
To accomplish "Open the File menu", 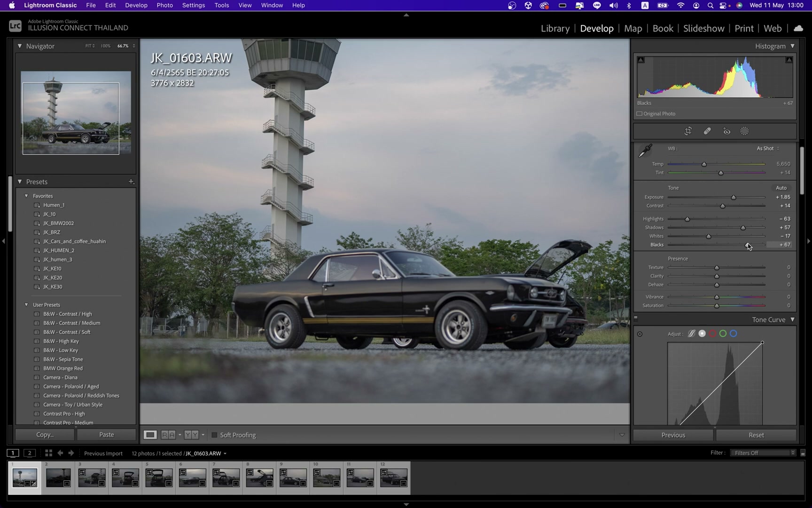I will tap(91, 6).
